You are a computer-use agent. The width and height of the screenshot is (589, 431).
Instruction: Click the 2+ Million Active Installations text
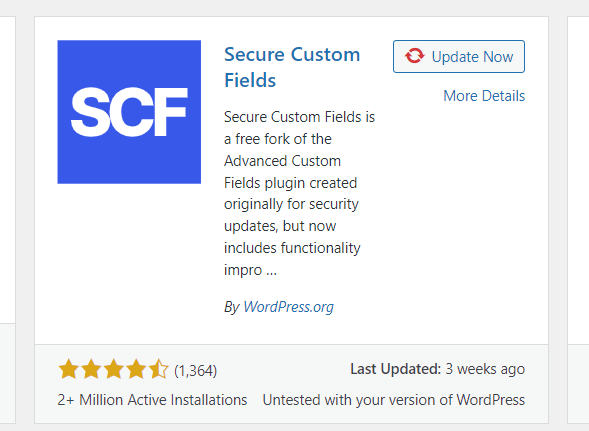152,400
